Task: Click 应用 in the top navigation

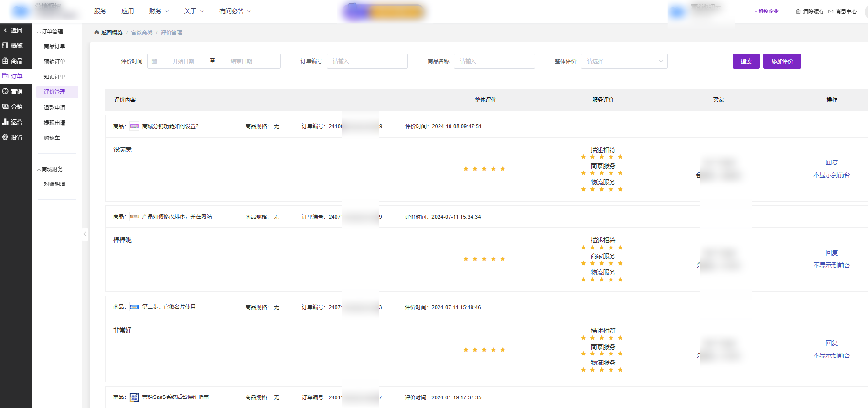Action: (x=128, y=11)
